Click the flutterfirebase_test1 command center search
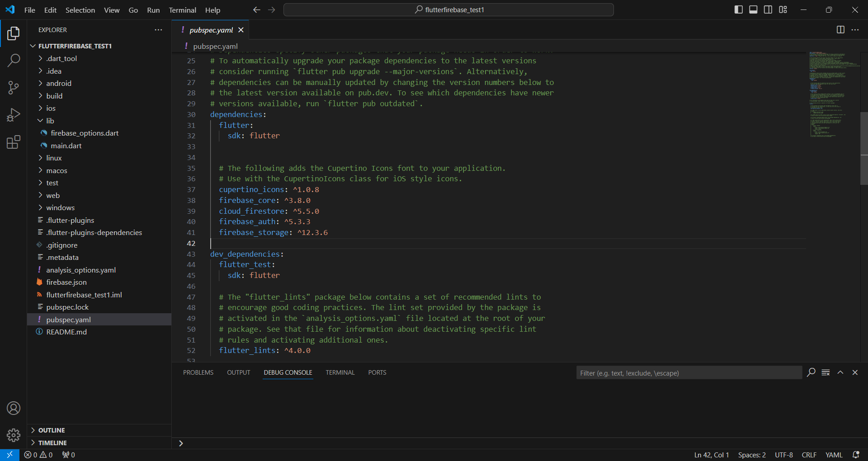868x461 pixels. 448,9
